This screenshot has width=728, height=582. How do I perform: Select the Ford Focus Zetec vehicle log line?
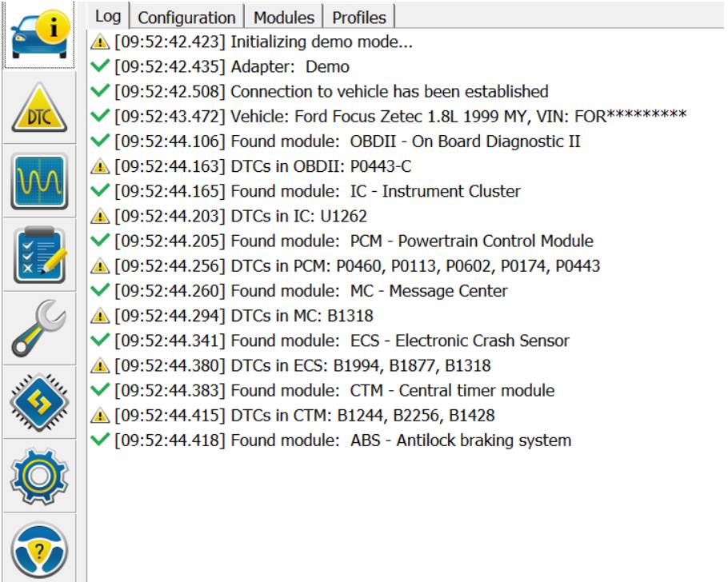click(400, 117)
